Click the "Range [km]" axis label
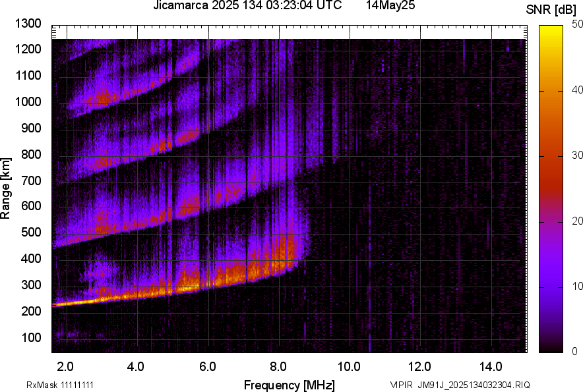 pyautogui.click(x=5, y=188)
